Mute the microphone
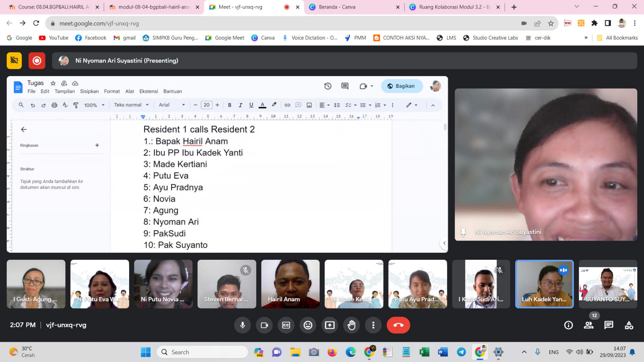 click(243, 325)
